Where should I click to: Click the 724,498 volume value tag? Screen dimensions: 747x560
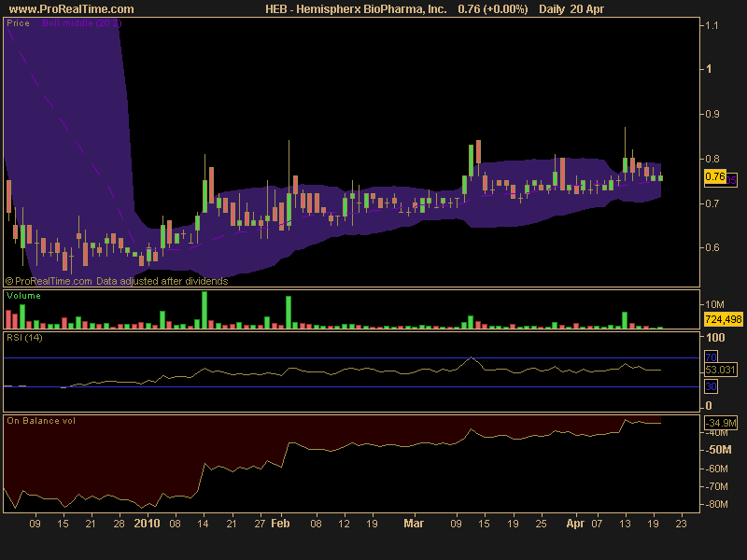pos(723,319)
